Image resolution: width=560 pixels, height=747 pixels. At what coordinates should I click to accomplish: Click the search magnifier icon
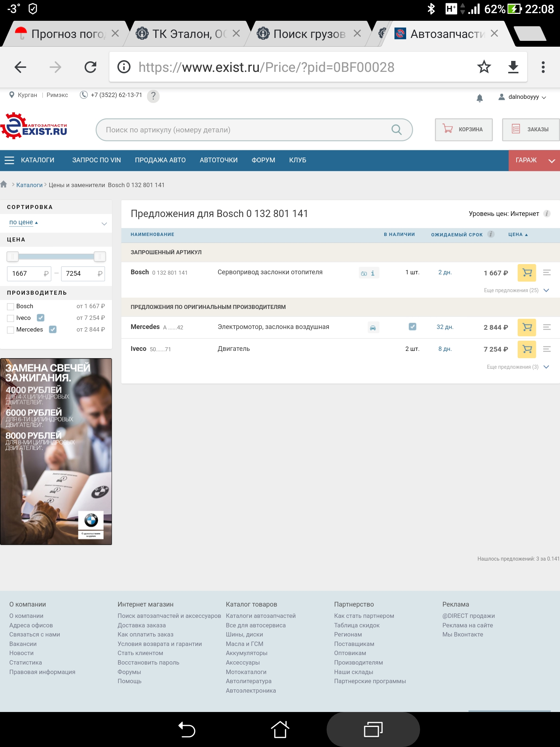tap(396, 129)
